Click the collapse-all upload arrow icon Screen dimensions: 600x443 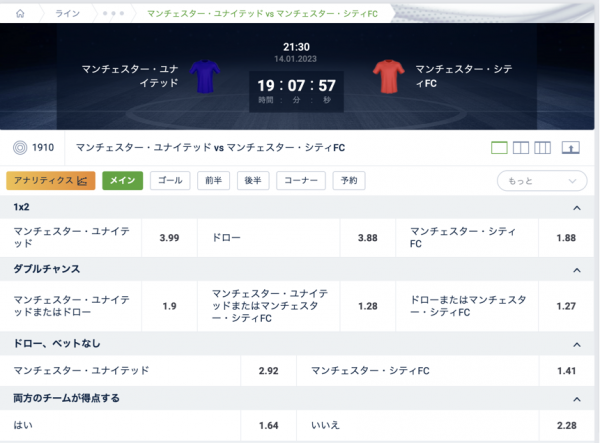pyautogui.click(x=571, y=148)
